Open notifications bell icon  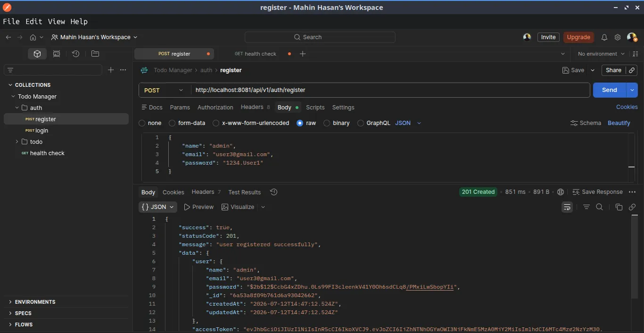(x=604, y=37)
